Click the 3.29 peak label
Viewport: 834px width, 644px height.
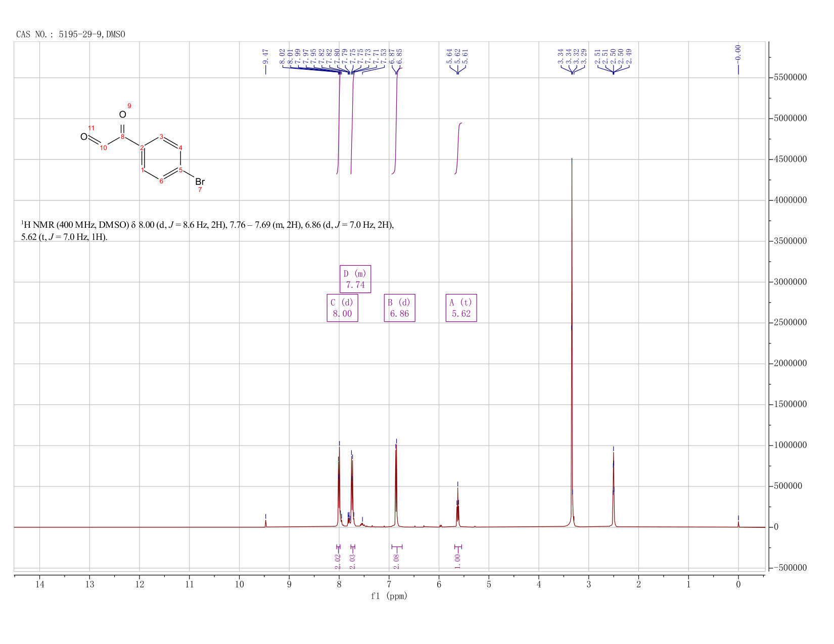pos(584,56)
